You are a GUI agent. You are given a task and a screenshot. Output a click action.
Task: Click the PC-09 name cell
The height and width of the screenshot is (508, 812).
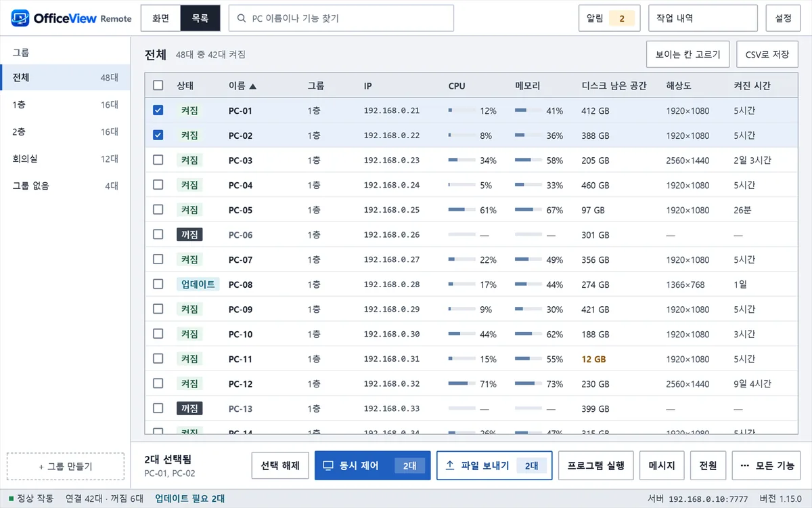(240, 310)
